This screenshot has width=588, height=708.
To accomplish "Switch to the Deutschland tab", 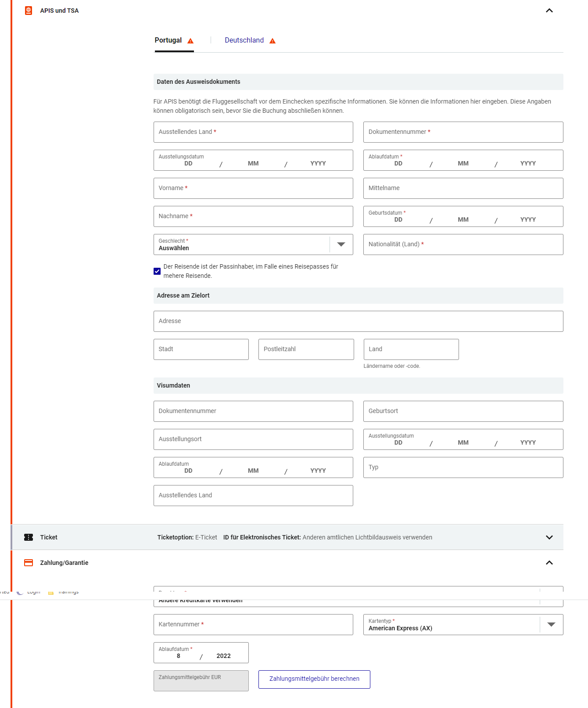I will (244, 40).
